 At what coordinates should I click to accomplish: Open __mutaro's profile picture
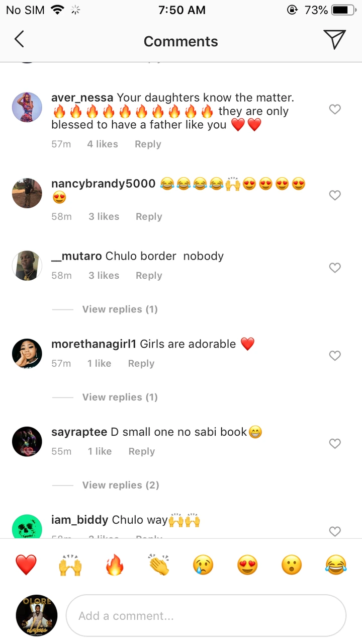coord(27,266)
